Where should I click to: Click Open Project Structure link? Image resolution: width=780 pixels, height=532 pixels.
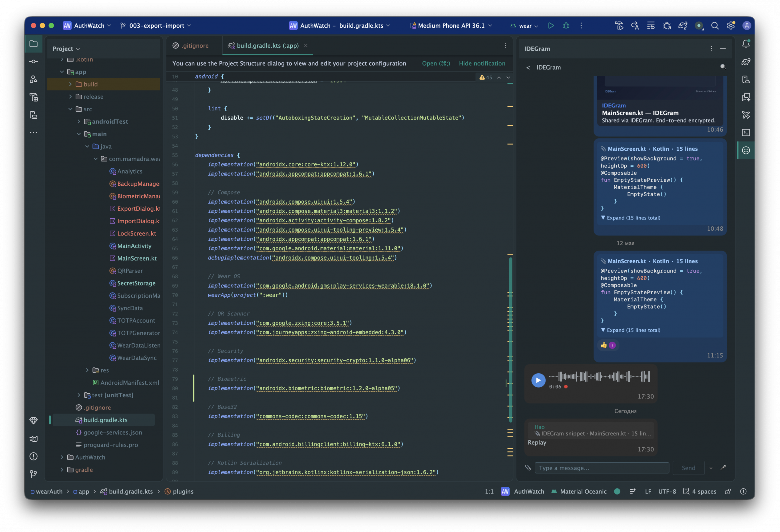(436, 63)
